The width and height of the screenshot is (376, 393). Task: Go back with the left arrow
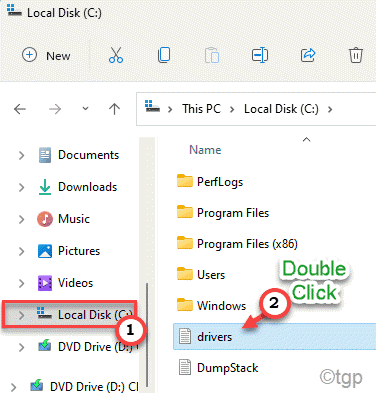(20, 109)
